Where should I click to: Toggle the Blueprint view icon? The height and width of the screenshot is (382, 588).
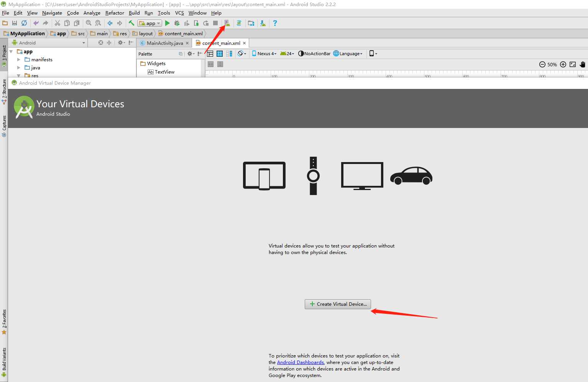pos(220,54)
